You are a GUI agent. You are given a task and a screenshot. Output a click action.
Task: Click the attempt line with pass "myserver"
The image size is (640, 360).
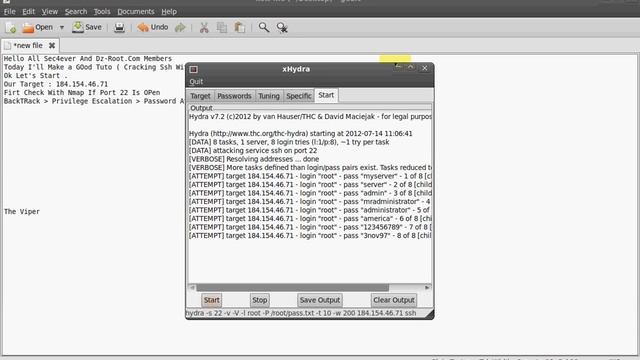click(310, 176)
